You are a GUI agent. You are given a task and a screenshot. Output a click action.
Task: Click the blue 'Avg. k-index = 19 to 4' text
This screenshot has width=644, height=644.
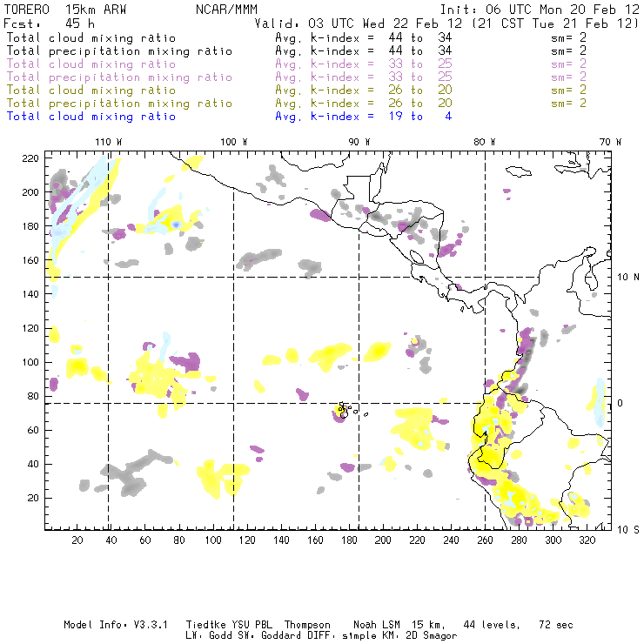click(364, 117)
